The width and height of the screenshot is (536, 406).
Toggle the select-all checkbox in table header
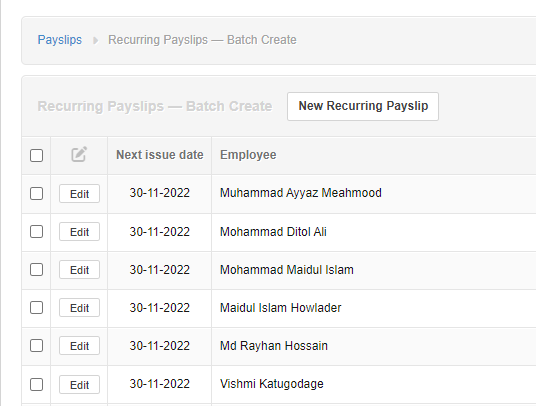[36, 155]
